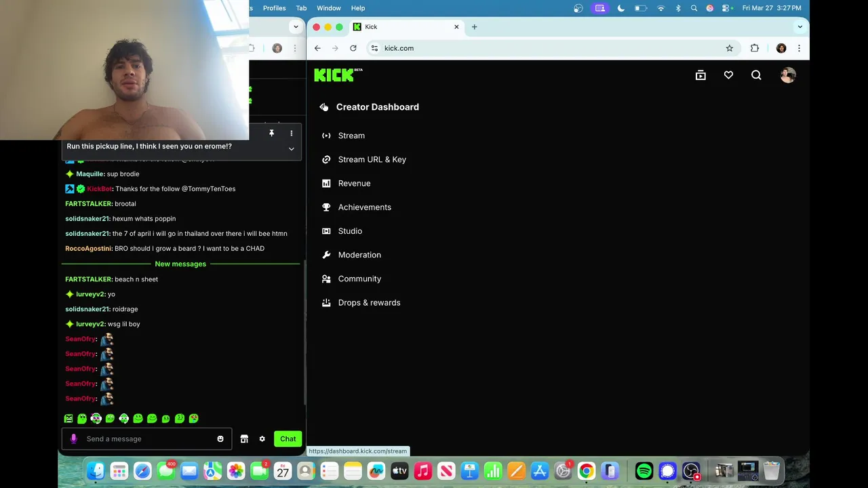Image resolution: width=868 pixels, height=488 pixels.
Task: Open a new Chrome tab
Action: (475, 27)
